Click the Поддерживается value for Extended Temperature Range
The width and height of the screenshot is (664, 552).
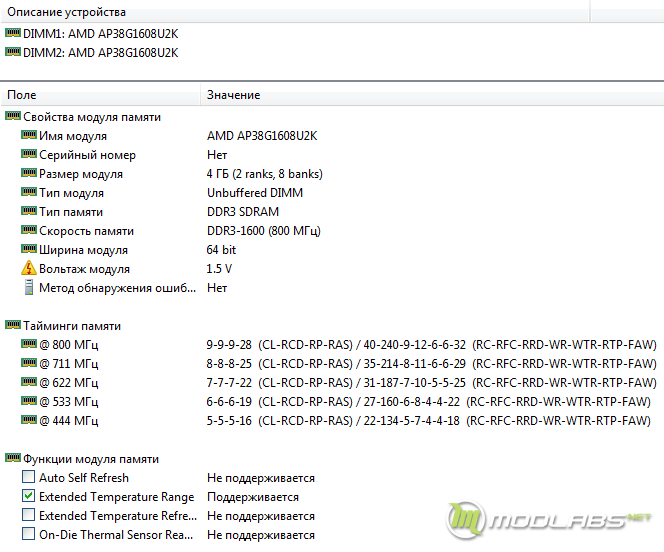click(253, 497)
